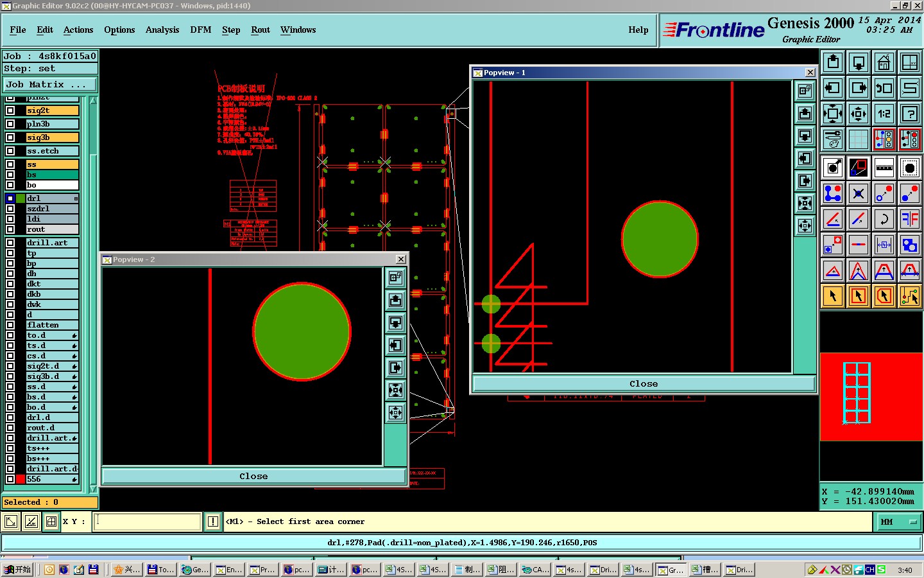Click the Home view house icon
Image resolution: width=924 pixels, height=578 pixels.
click(x=884, y=62)
